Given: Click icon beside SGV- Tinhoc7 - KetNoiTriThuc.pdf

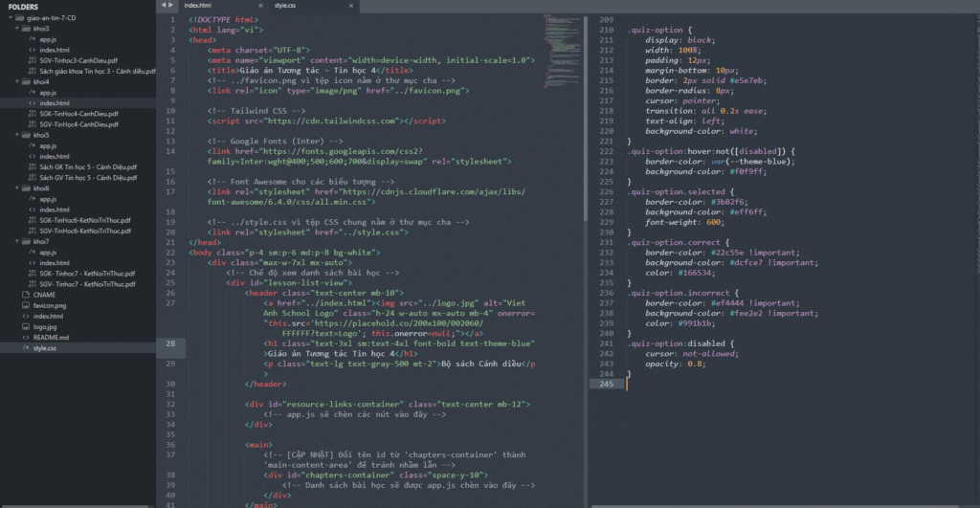Looking at the screenshot, I should tap(33, 284).
